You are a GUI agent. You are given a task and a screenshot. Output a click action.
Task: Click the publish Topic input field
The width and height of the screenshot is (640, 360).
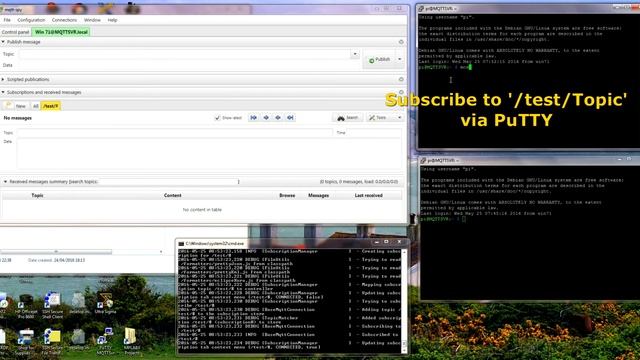(x=184, y=54)
